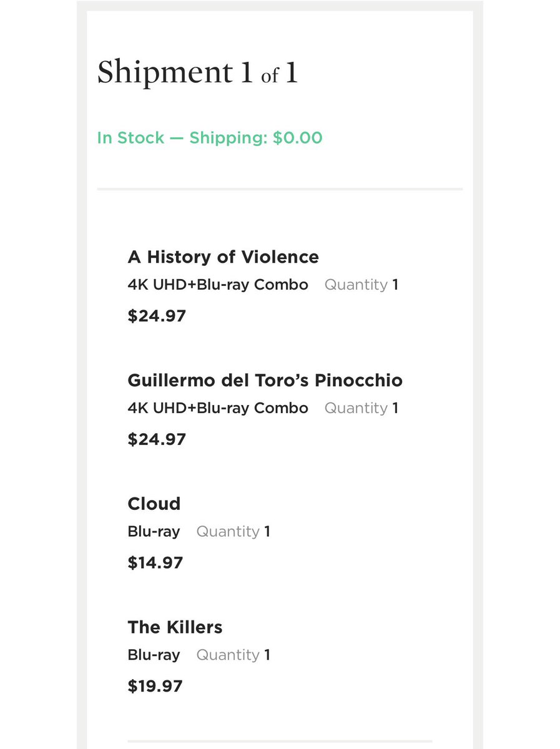The image size is (560, 749).
Task: Click the Blu-ray format label under Cloud
Action: tap(154, 532)
